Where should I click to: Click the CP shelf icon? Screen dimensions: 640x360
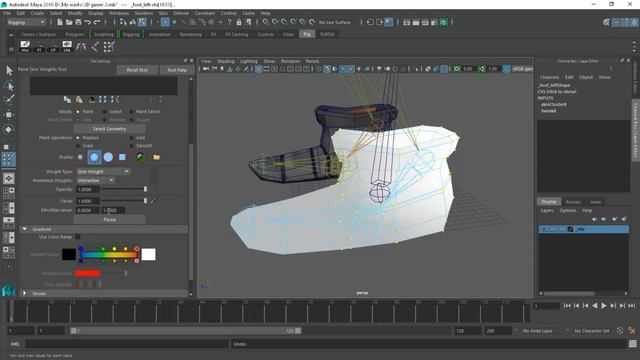point(53,47)
